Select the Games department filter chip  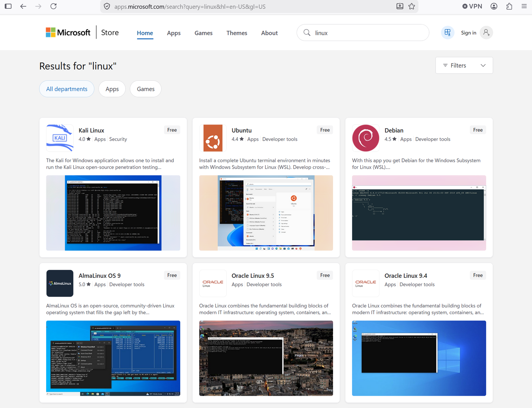146,89
